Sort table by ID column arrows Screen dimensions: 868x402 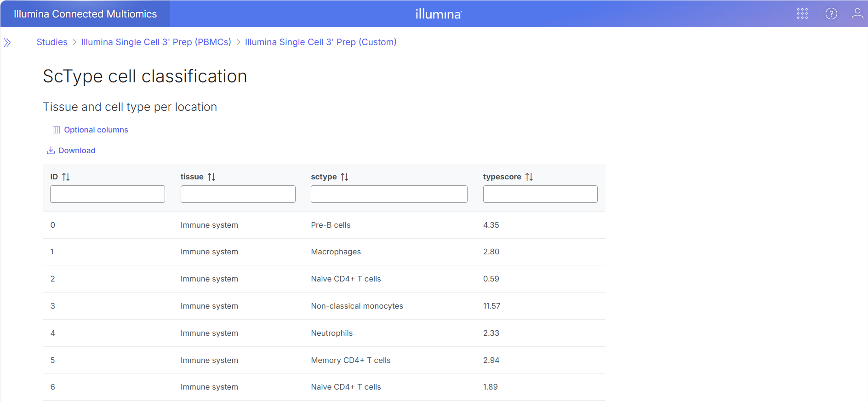(66, 177)
